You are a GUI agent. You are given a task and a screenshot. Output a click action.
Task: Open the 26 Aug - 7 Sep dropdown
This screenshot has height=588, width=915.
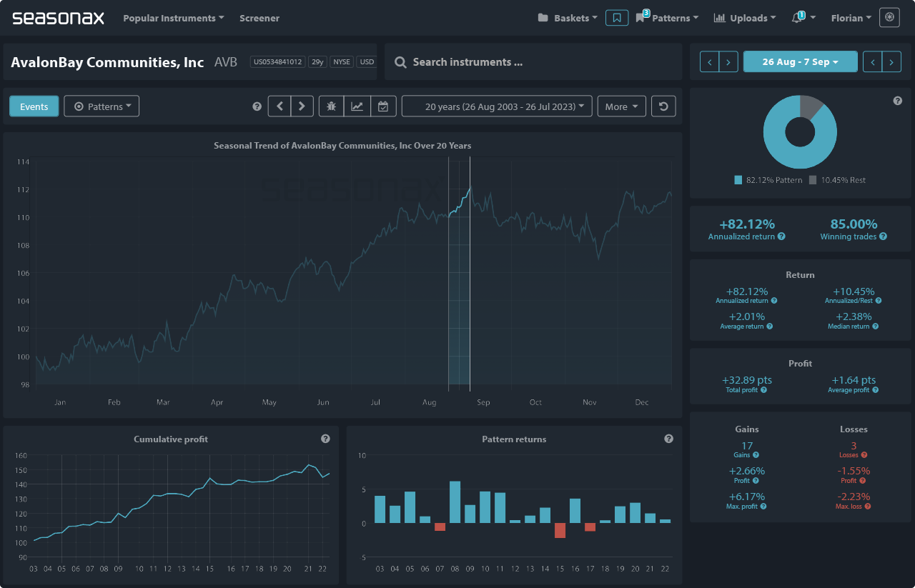[801, 62]
